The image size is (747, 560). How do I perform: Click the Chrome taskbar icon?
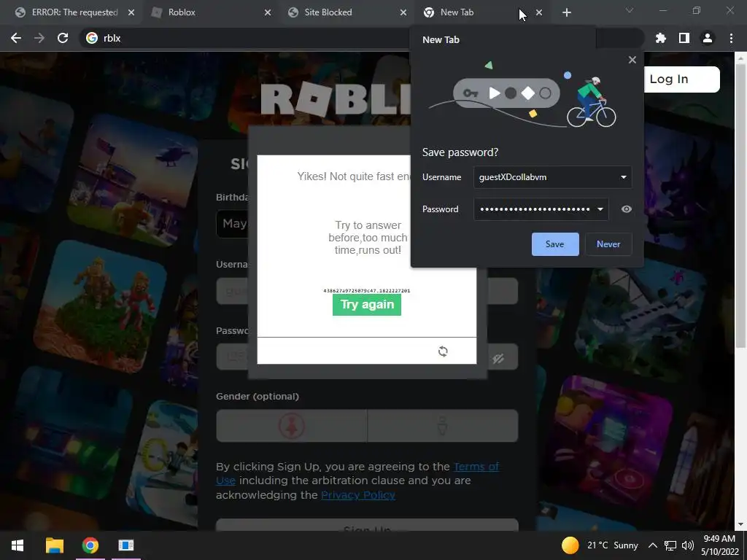[90, 545]
